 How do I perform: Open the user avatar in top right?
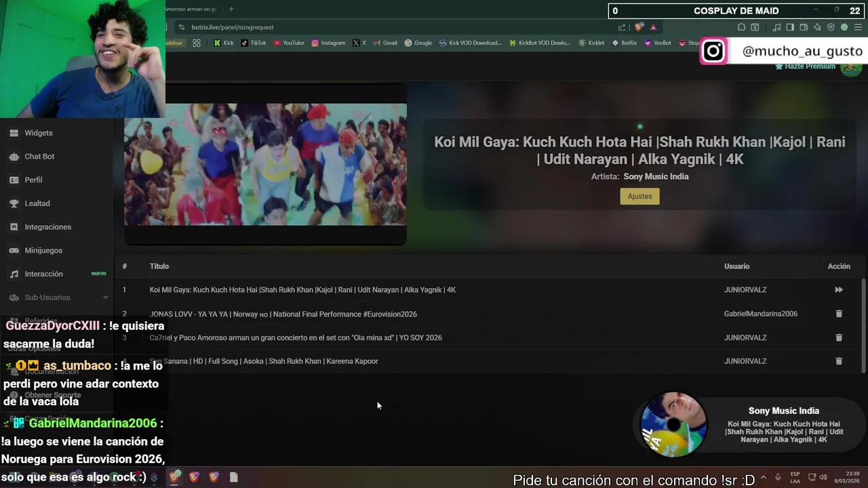pyautogui.click(x=851, y=68)
